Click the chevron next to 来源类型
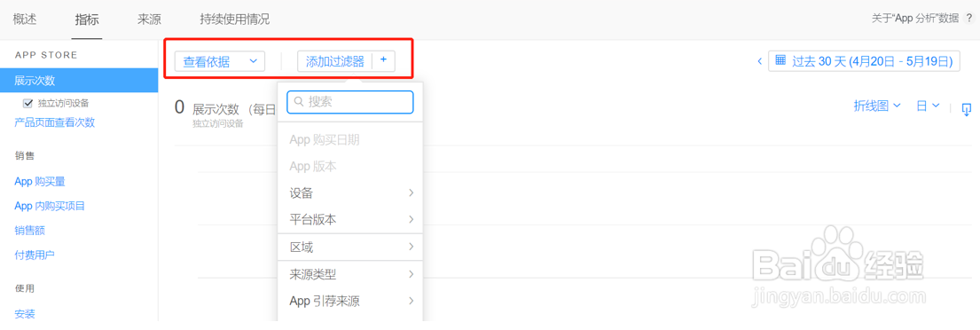Image resolution: width=980 pixels, height=330 pixels. tap(412, 274)
